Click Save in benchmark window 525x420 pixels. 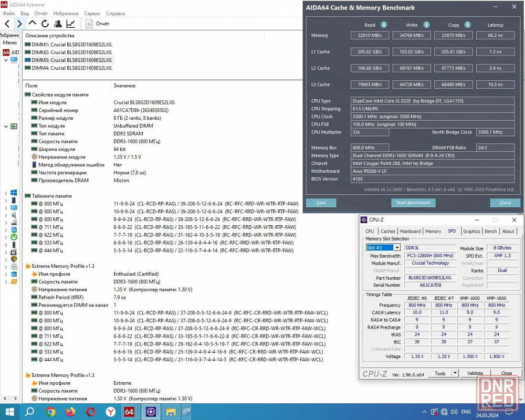coord(321,203)
